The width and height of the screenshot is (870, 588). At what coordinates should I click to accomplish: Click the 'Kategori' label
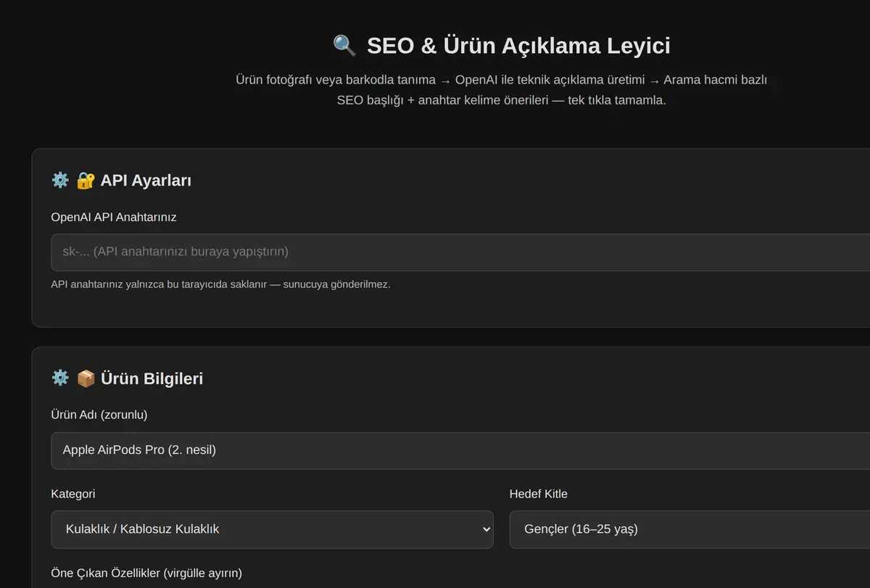tap(73, 494)
